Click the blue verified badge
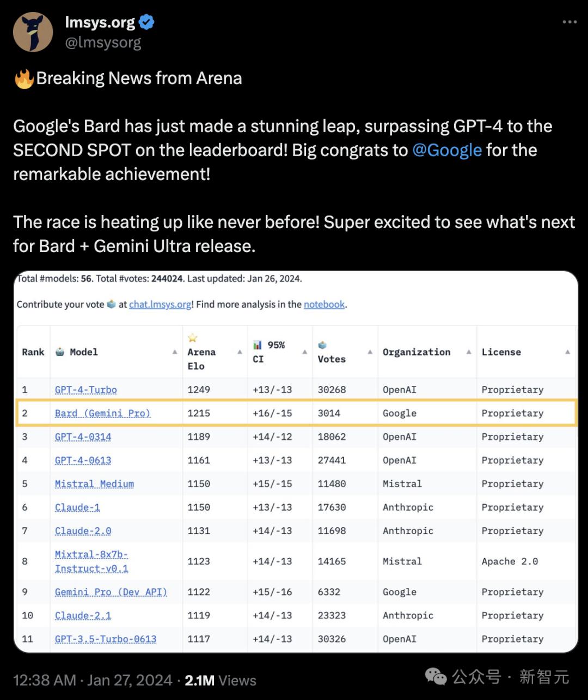Image resolution: width=588 pixels, height=700 pixels. [146, 22]
